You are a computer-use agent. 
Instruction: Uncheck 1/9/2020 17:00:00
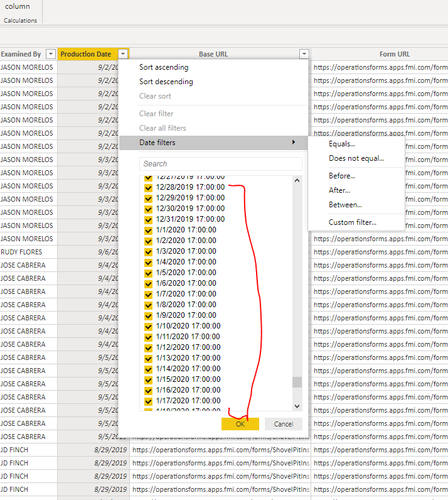(148, 316)
